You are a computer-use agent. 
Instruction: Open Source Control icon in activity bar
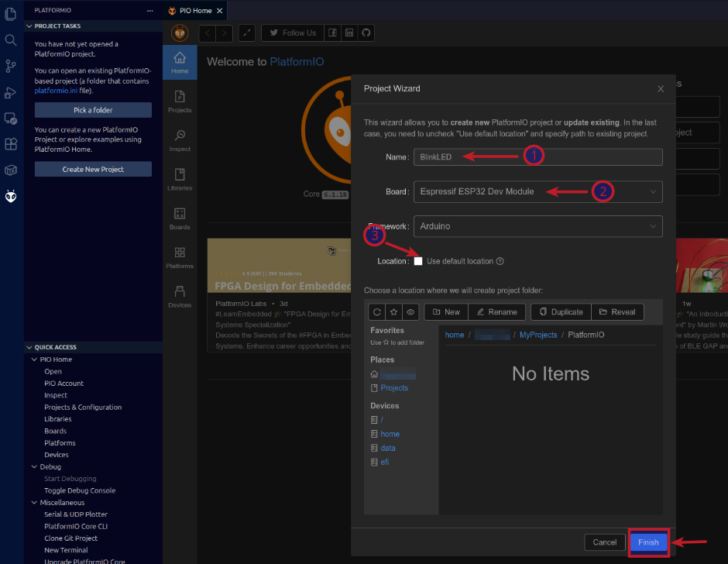pyautogui.click(x=11, y=67)
